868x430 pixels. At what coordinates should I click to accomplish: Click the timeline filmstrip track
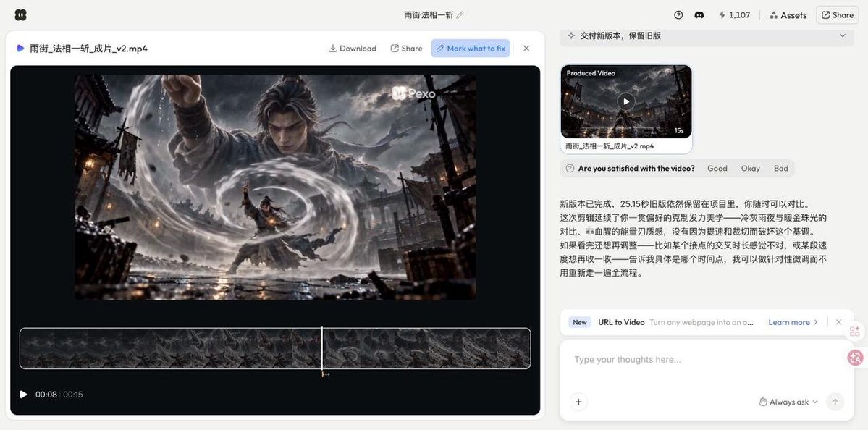(x=275, y=348)
